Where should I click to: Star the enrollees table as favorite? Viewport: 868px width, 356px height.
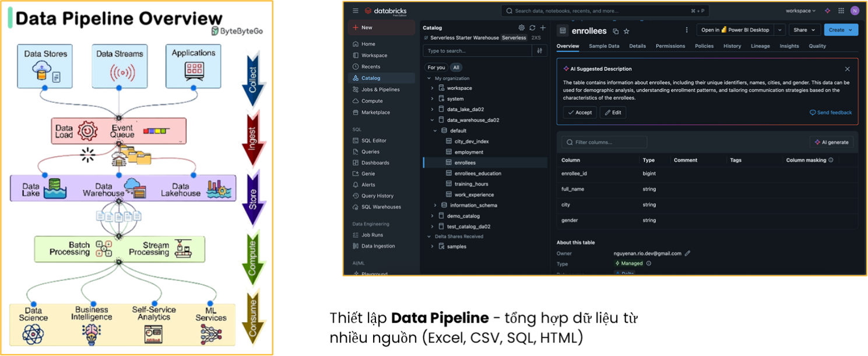coord(627,31)
